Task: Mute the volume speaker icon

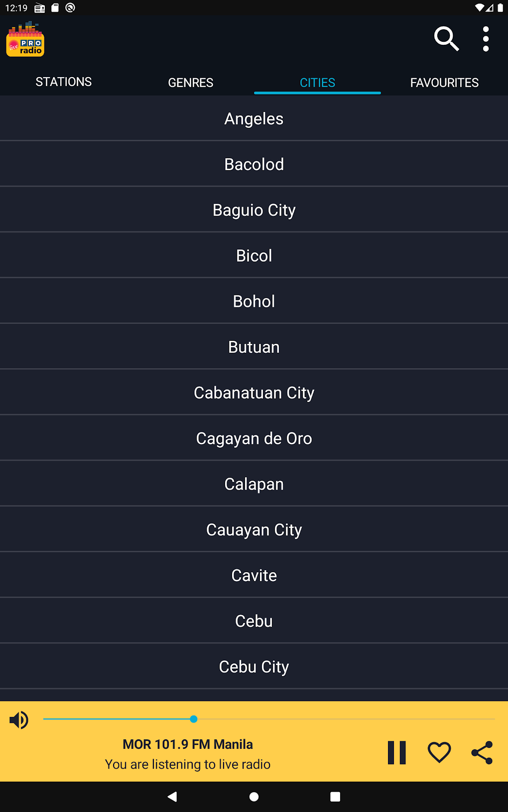Action: pos(19,720)
